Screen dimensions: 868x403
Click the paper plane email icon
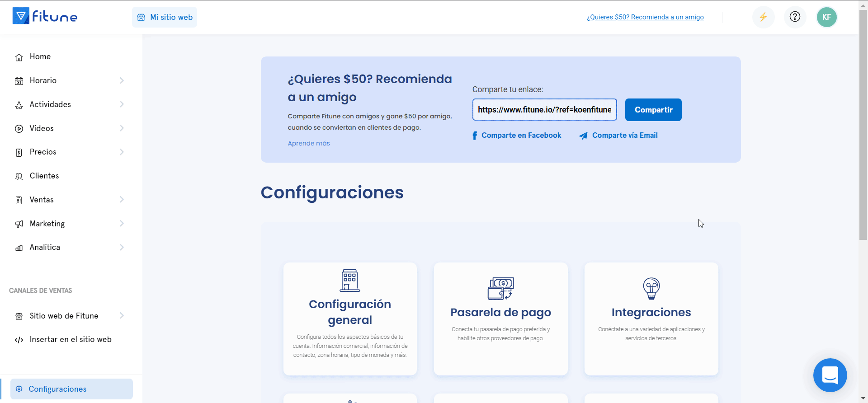click(584, 136)
